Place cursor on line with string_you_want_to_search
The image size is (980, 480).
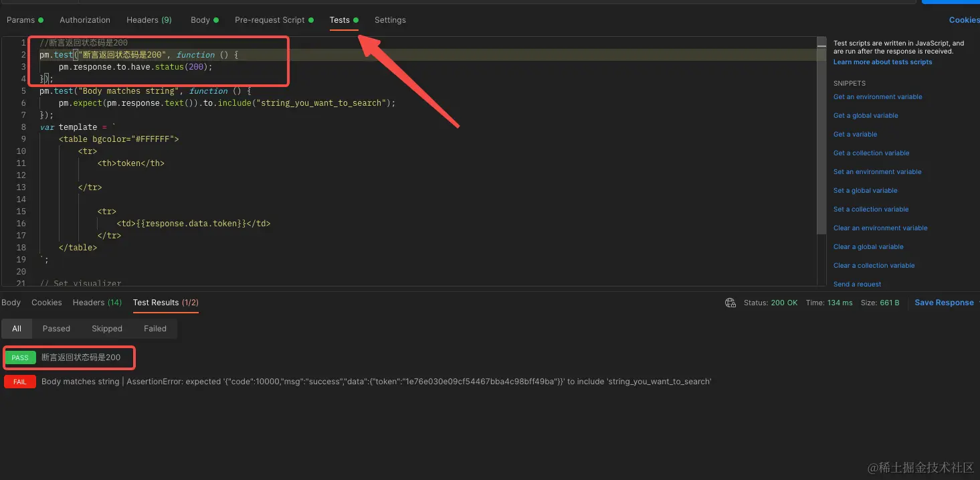[x=227, y=103]
